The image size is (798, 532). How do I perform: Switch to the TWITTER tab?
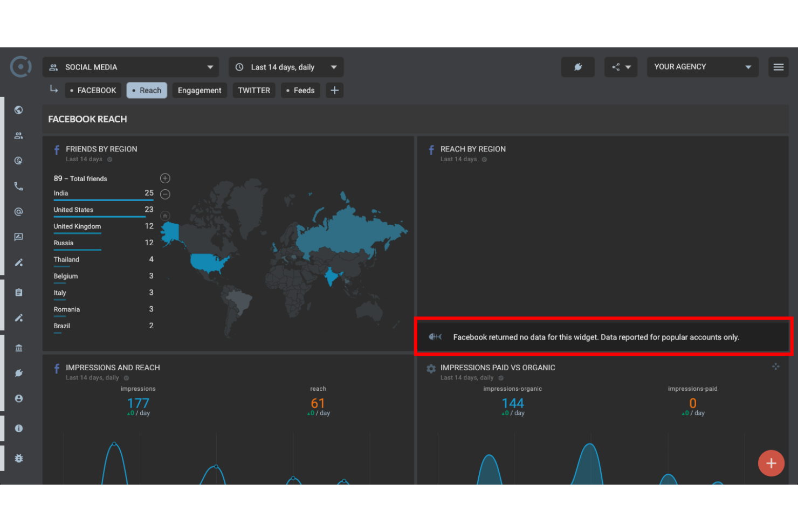pyautogui.click(x=254, y=91)
